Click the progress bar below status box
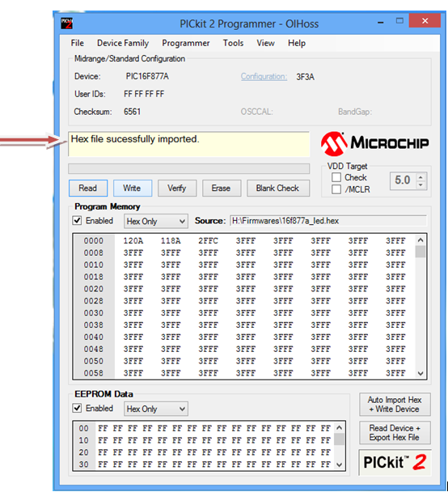 pyautogui.click(x=189, y=168)
